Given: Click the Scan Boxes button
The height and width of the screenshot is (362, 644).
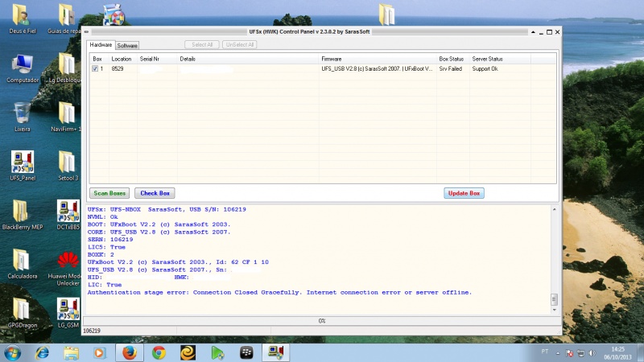Looking at the screenshot, I should click(109, 193).
